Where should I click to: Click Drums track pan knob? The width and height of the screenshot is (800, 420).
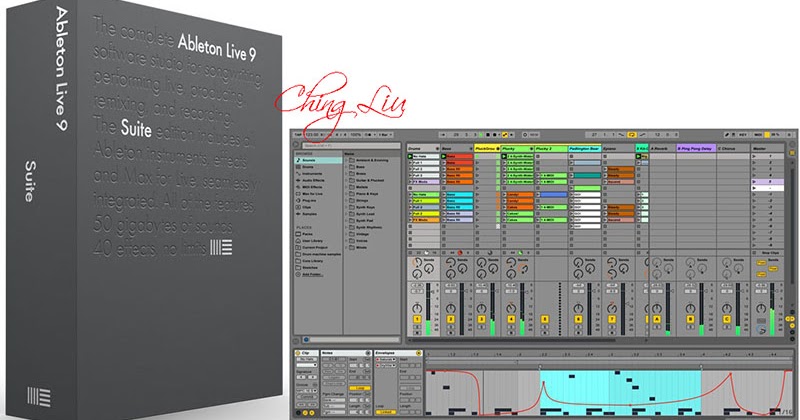(417, 308)
